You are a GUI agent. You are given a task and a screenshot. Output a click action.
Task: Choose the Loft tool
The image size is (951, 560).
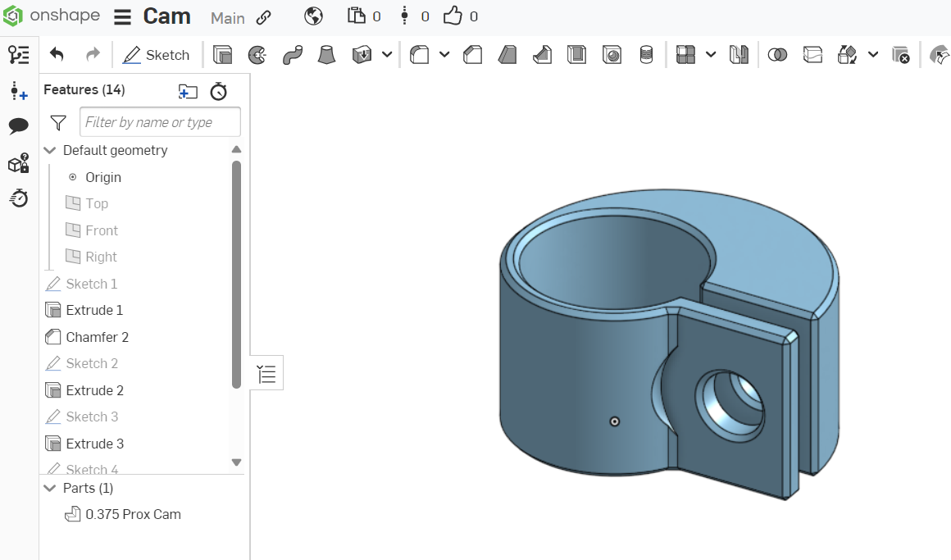327,55
